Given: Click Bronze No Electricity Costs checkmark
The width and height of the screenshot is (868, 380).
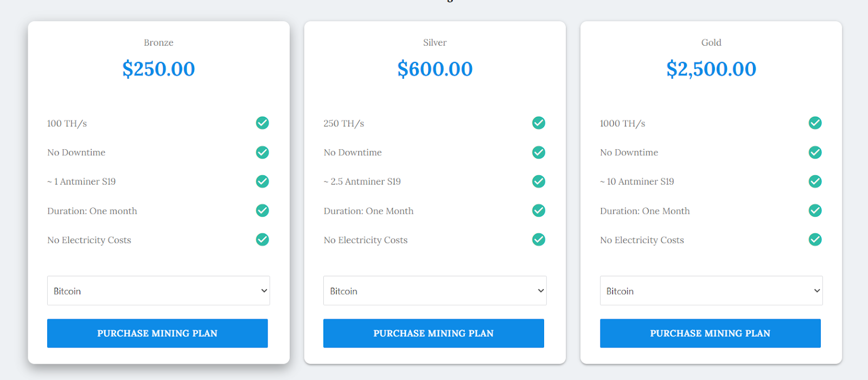Looking at the screenshot, I should coord(263,239).
